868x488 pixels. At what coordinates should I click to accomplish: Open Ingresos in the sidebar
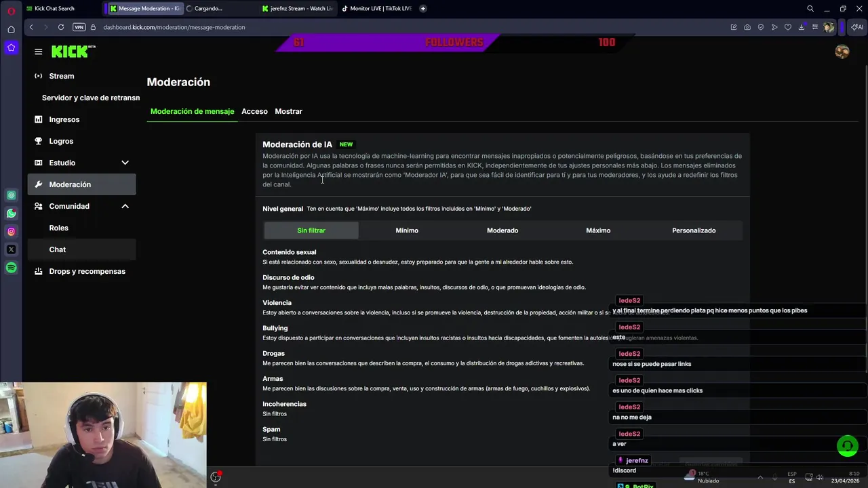coord(81,119)
